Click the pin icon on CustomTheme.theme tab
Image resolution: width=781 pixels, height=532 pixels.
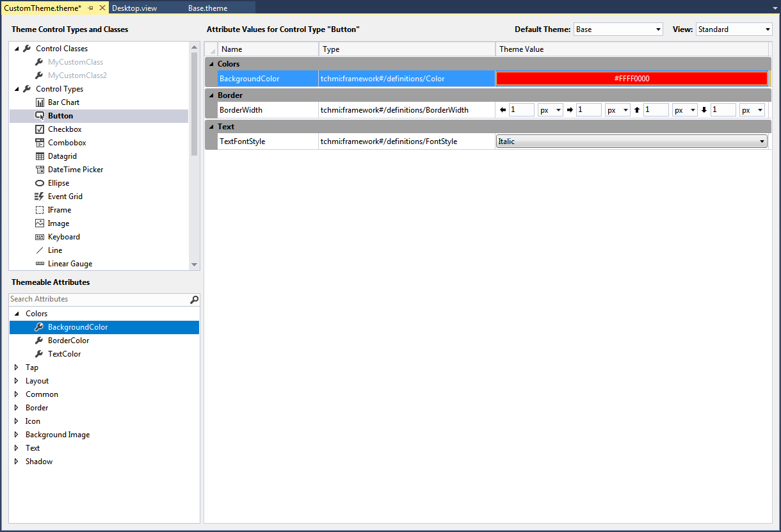(x=91, y=8)
